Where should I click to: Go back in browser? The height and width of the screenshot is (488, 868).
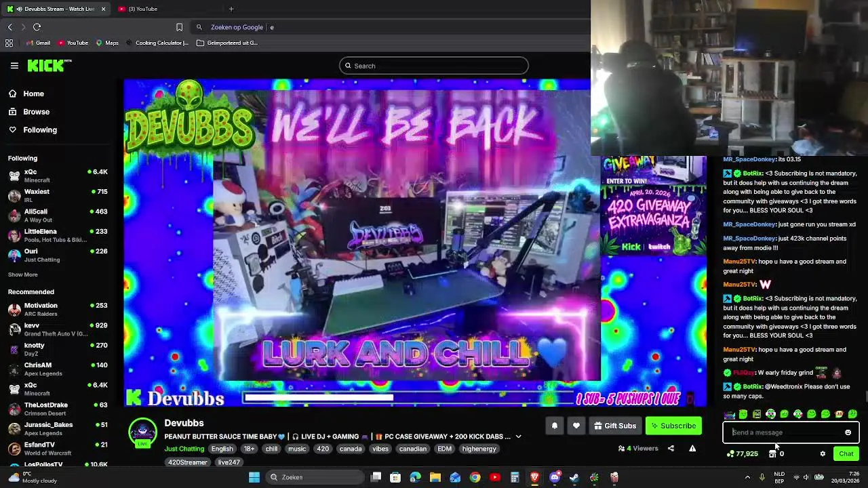[9, 27]
